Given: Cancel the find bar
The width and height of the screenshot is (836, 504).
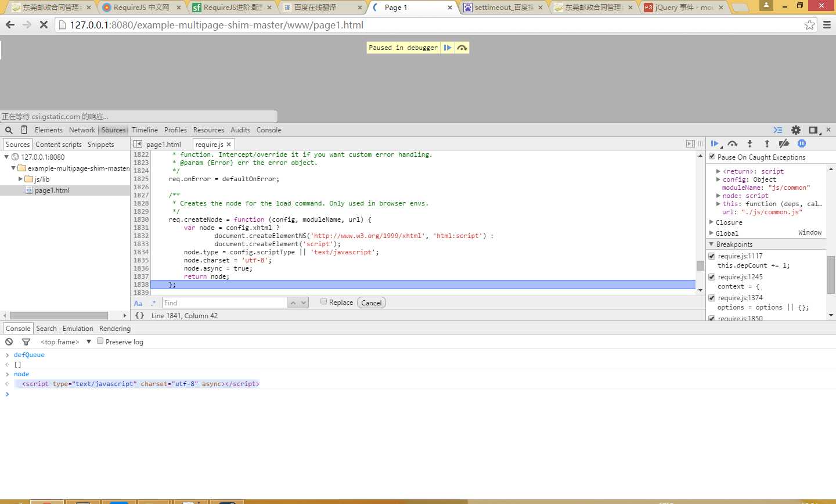Looking at the screenshot, I should [x=372, y=303].
